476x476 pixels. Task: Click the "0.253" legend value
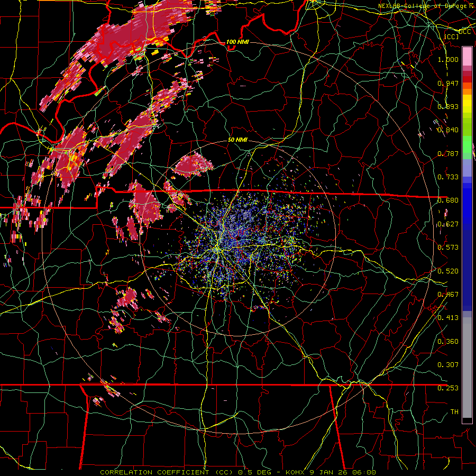(x=448, y=388)
